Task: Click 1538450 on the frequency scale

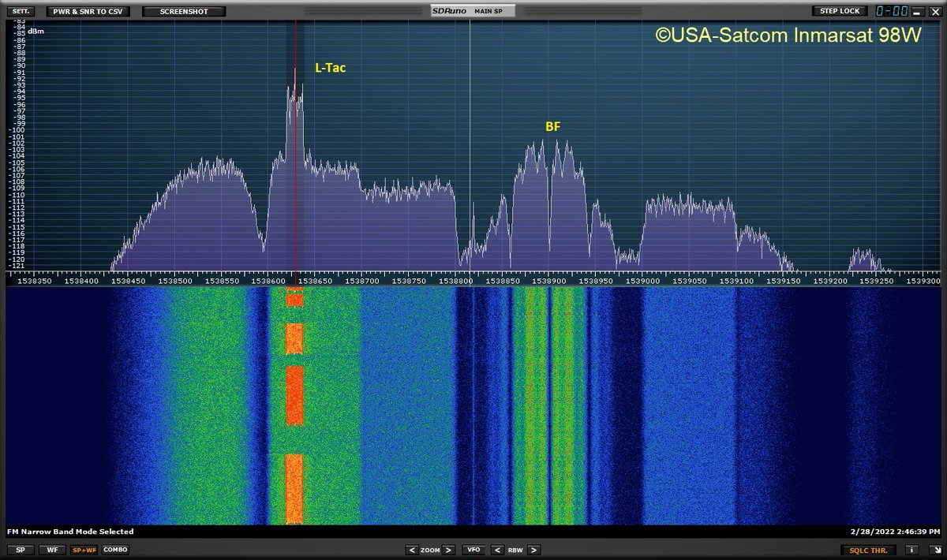Action: 126,280
